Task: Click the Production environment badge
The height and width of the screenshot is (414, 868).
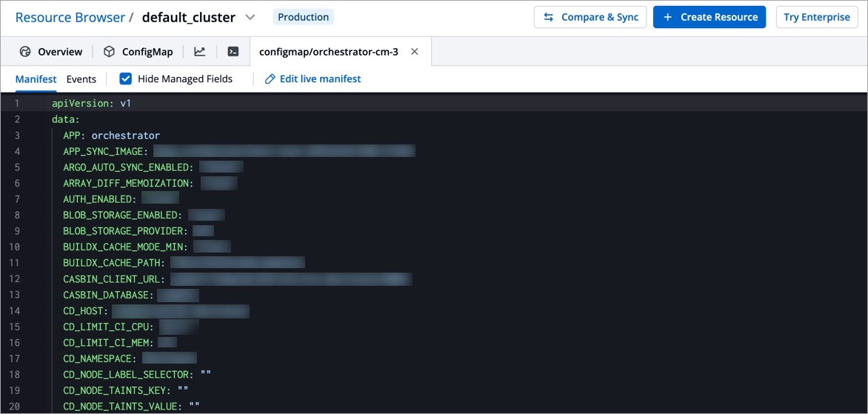Action: tap(303, 17)
